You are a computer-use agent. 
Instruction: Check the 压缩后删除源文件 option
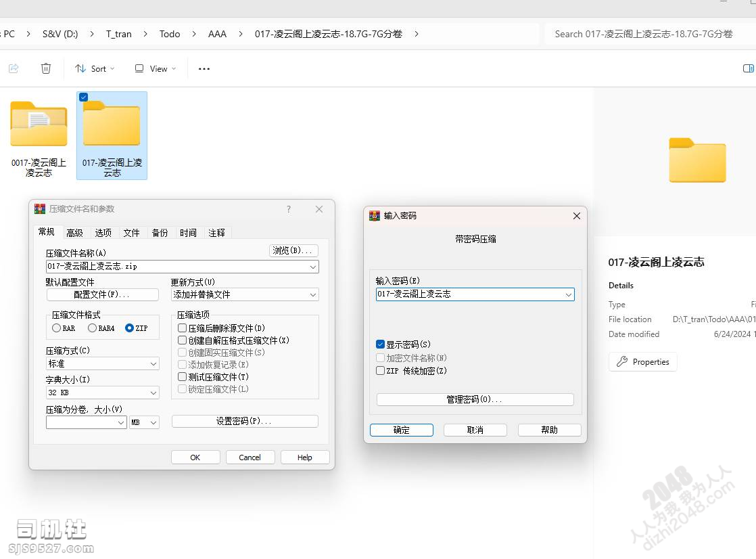point(182,328)
